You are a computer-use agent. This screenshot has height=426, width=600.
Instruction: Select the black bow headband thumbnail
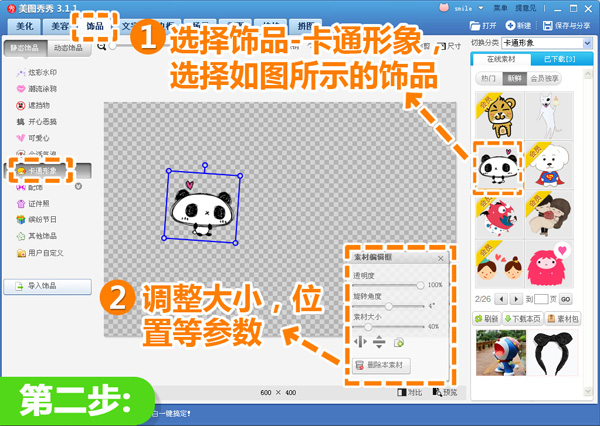pos(553,353)
